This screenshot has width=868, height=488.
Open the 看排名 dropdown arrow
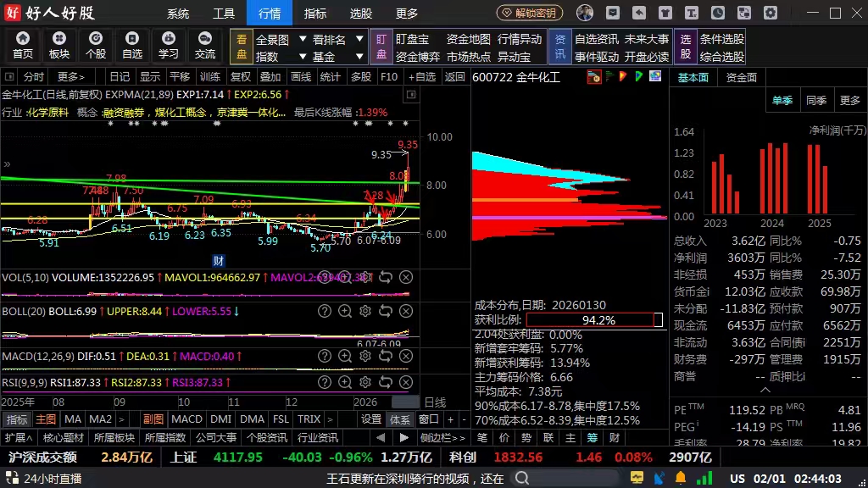[x=359, y=39]
